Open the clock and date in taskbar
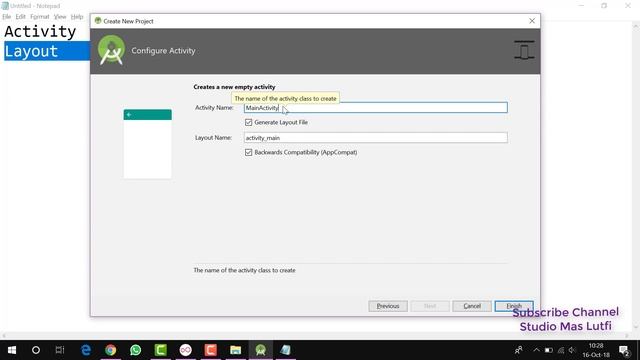This screenshot has width=640, height=360. 596,350
